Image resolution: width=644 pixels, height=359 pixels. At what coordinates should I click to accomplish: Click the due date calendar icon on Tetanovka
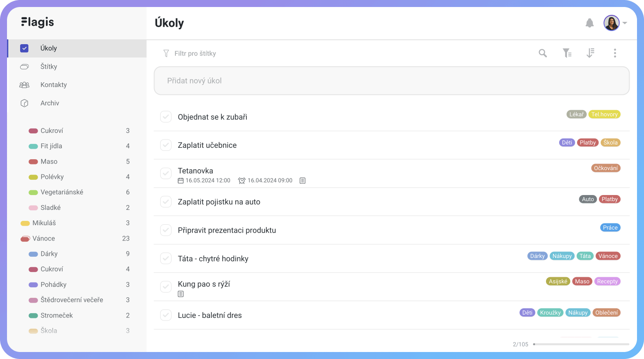(181, 181)
